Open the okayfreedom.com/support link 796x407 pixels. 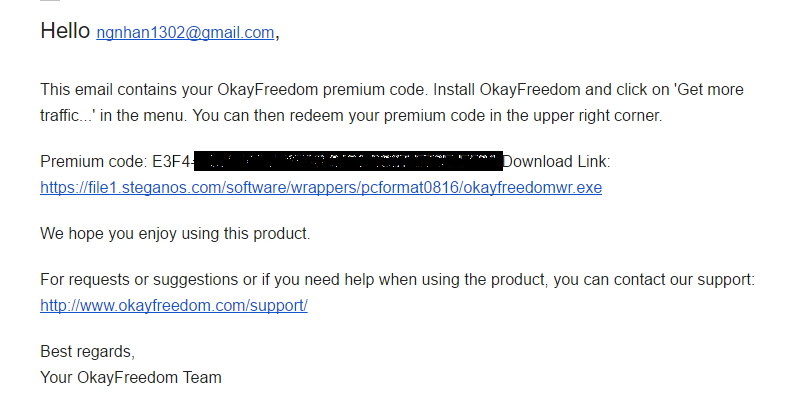tap(173, 305)
